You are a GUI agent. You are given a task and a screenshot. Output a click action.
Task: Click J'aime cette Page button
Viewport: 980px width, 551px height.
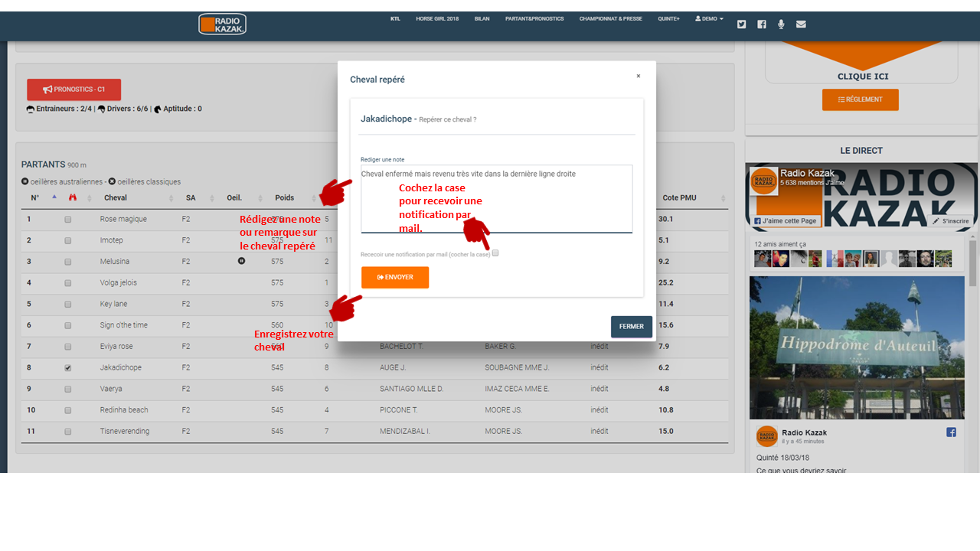786,220
